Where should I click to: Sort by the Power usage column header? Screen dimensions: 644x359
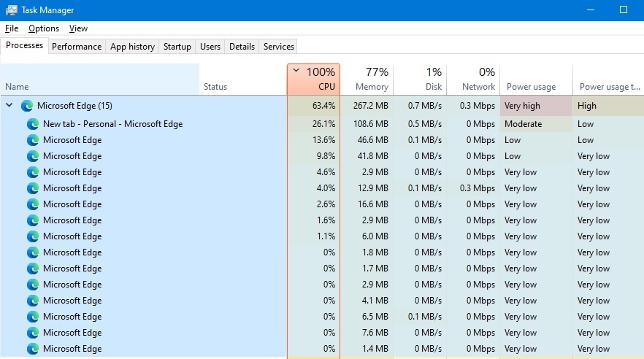click(536, 80)
